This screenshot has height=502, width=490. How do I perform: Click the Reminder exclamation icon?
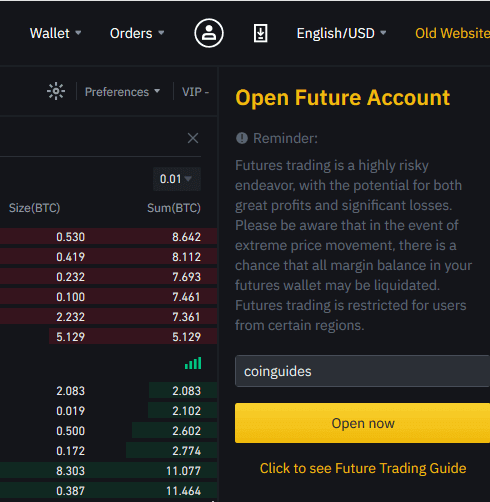click(242, 138)
